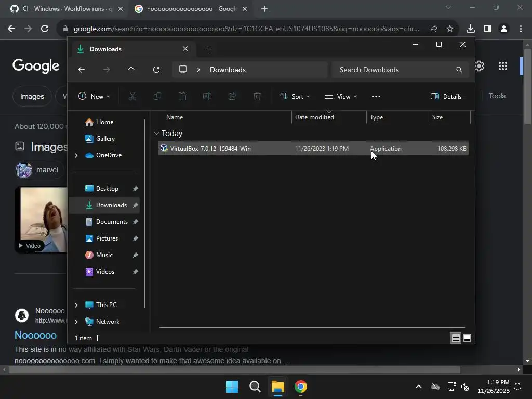Viewport: 532px width, 399px height.
Task: Switch to details list view icon
Action: tap(456, 338)
